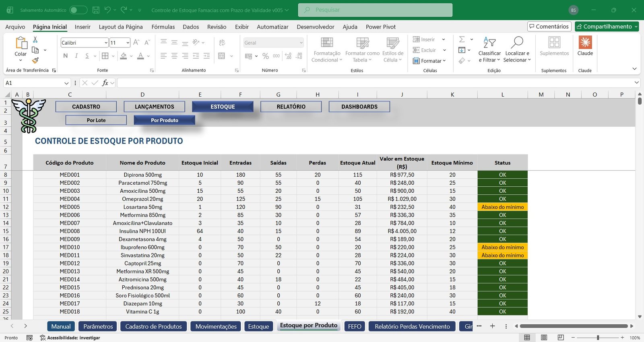Open the Arquivo menu
The image size is (644, 342).
(x=15, y=27)
